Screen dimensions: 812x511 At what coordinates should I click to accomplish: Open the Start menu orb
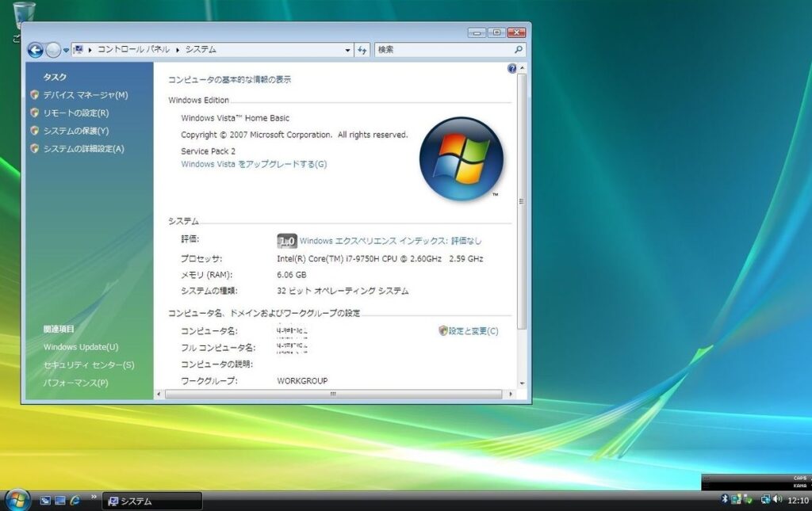click(x=17, y=500)
